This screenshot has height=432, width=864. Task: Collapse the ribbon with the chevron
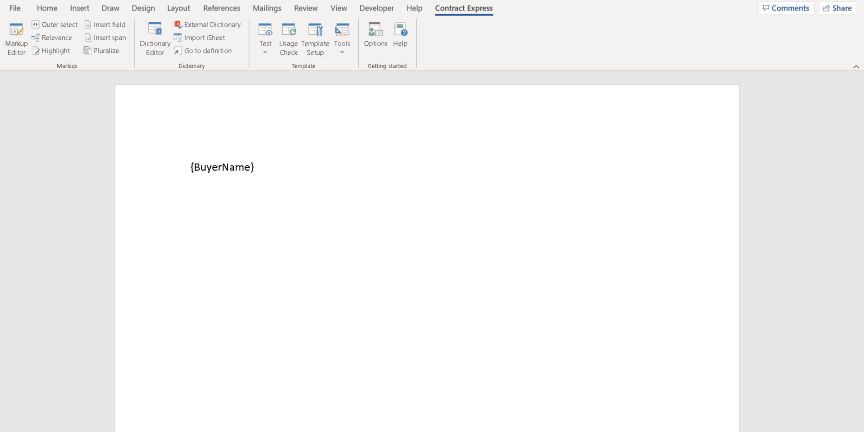coord(856,66)
